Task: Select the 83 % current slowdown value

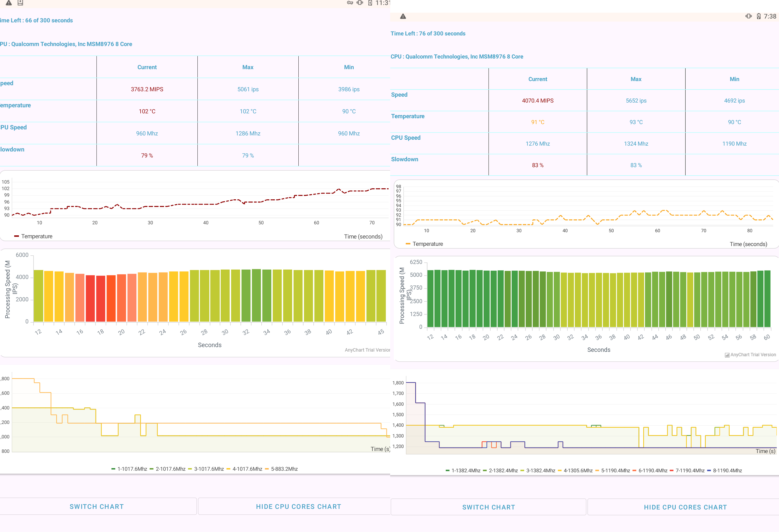Action: point(538,165)
